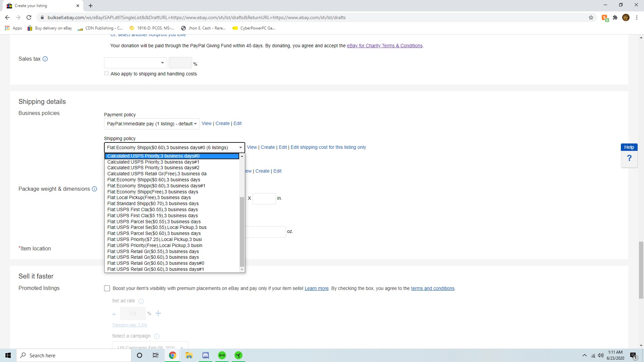Click the taskbar Search here box
Image resolution: width=644 pixels, height=362 pixels.
(x=74, y=355)
